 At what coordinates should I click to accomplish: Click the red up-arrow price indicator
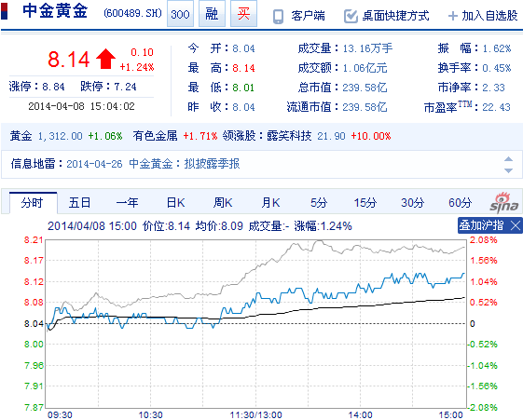pyautogui.click(x=105, y=59)
